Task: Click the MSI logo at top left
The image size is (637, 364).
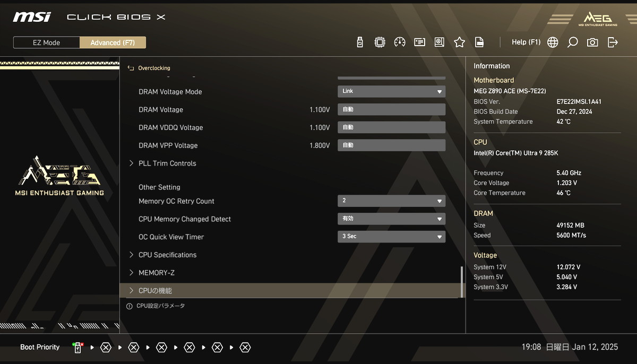Action: (x=32, y=17)
